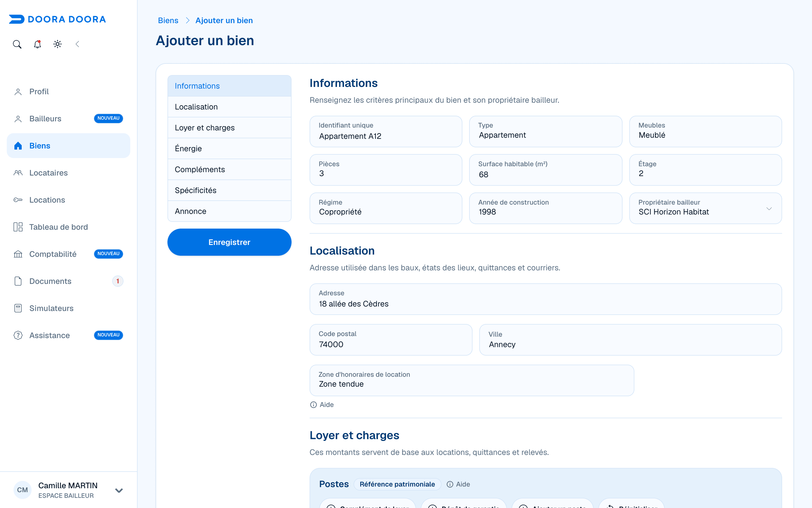Image resolution: width=812 pixels, height=508 pixels.
Task: Click the Surface habitable field
Action: coord(545,170)
